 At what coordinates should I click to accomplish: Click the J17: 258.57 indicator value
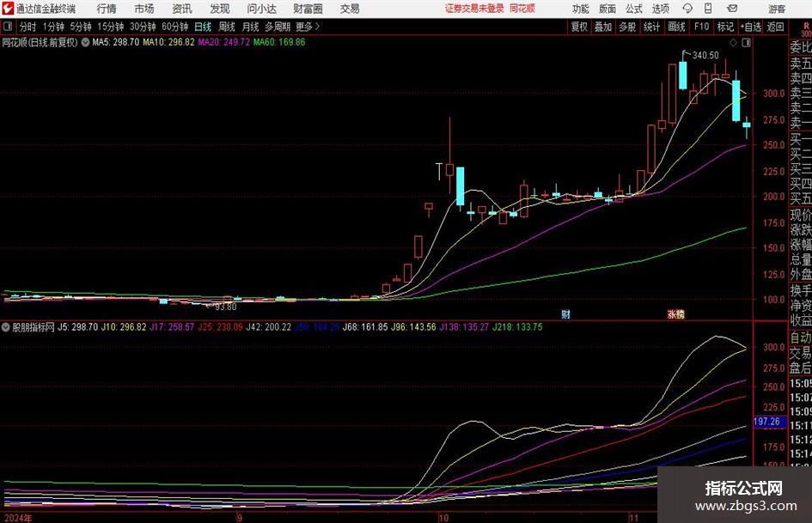[x=172, y=327]
